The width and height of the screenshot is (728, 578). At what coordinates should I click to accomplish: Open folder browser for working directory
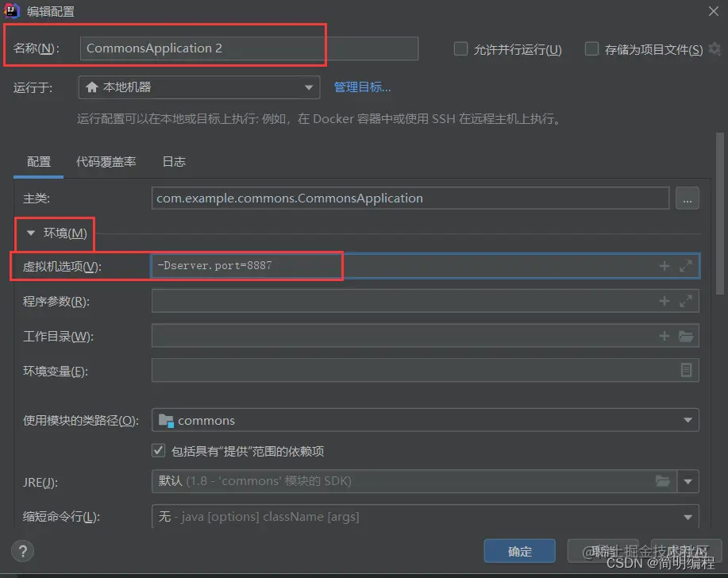click(686, 335)
